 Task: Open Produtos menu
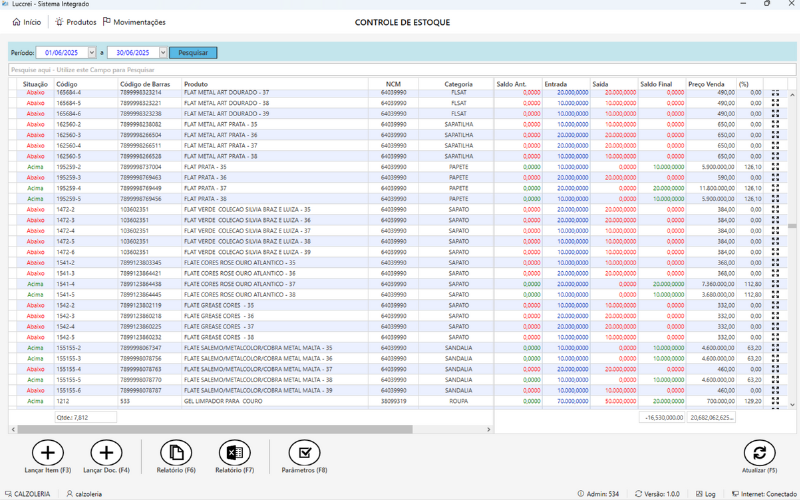tap(76, 22)
